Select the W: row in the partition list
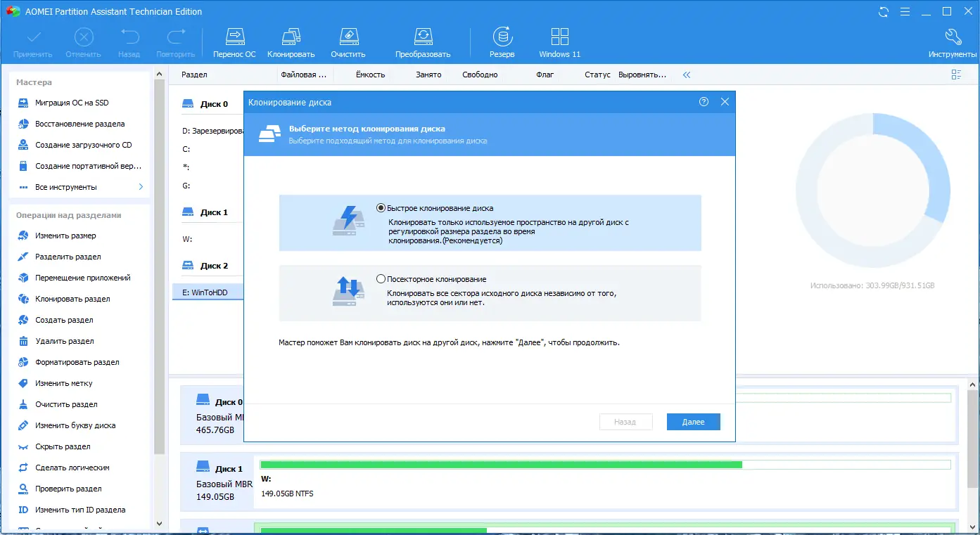Screen dimensions: 980x535 [208, 239]
